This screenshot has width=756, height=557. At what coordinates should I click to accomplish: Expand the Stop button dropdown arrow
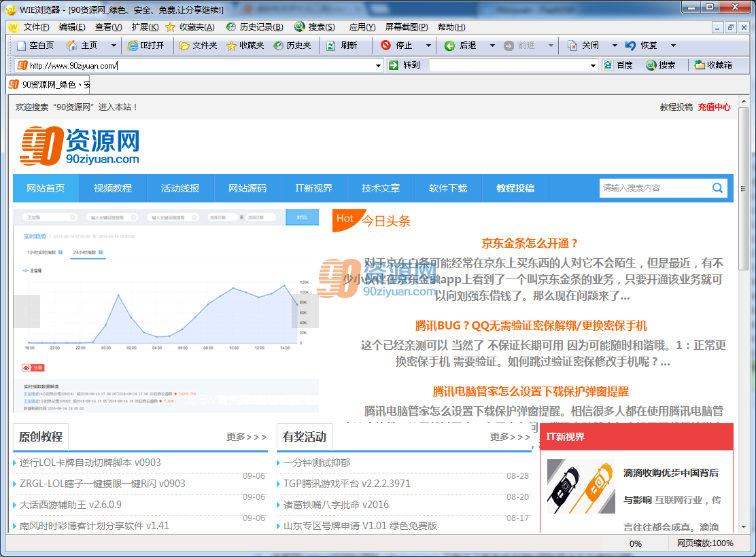click(x=428, y=46)
